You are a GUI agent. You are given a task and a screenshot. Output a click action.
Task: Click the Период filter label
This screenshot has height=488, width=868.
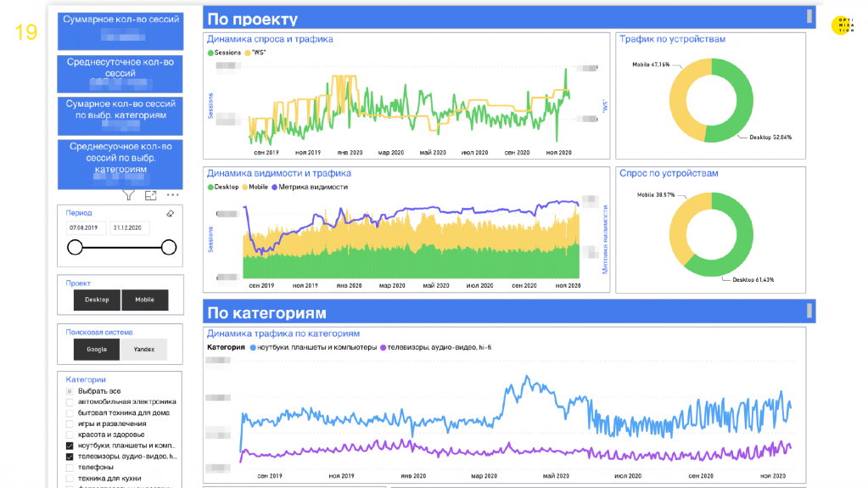[x=79, y=213]
